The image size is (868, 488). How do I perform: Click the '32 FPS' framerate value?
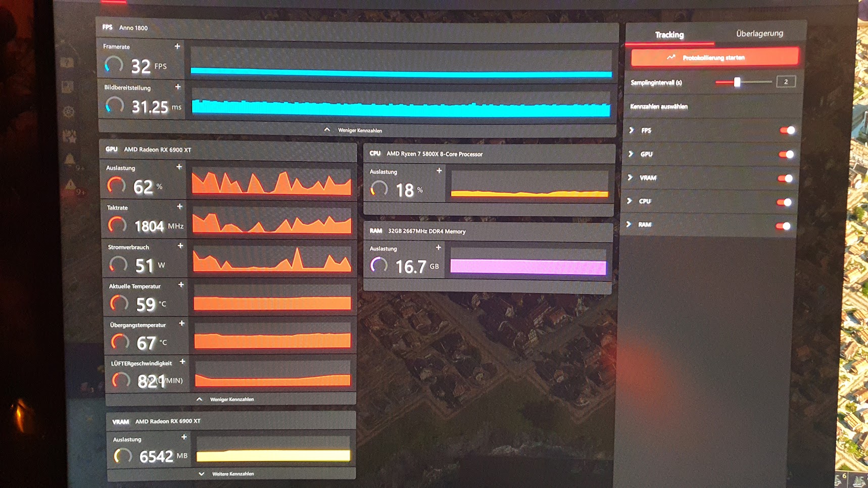[149, 66]
